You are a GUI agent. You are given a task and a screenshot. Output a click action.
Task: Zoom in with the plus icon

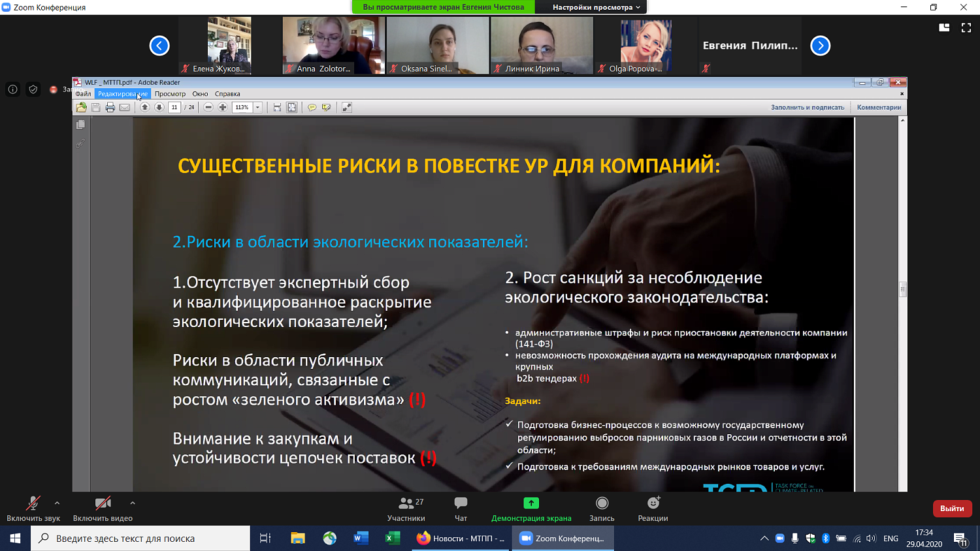coord(223,107)
